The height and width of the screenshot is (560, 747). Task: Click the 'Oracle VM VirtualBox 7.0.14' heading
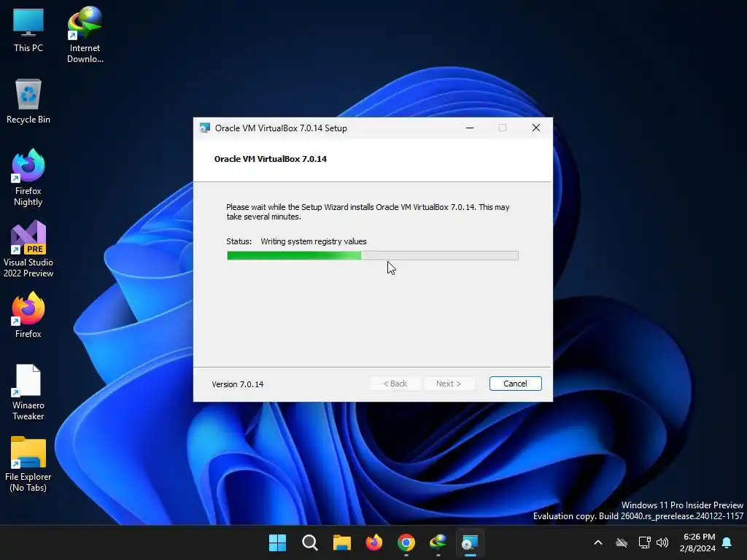(x=271, y=159)
